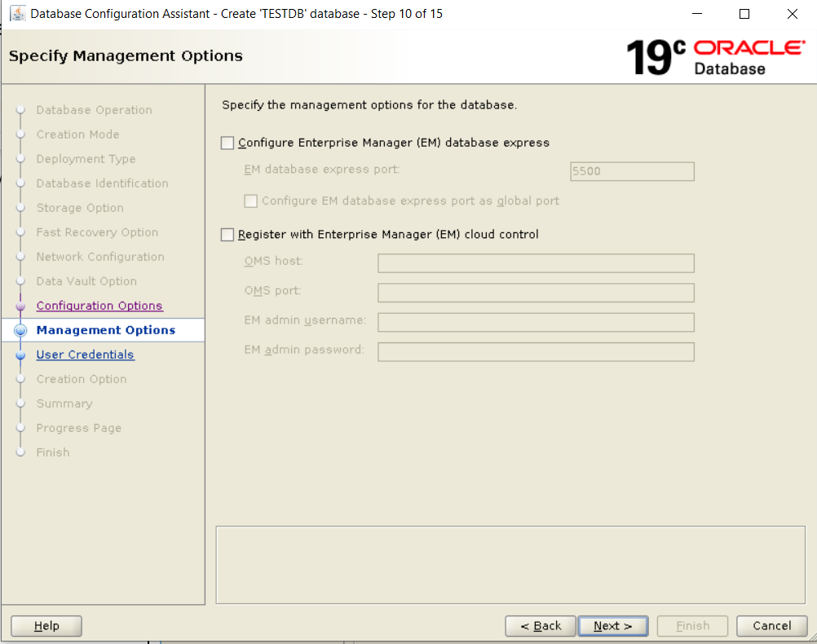Screen dimensions: 817x644
Task: Select the Management Options step
Action: pos(106,330)
